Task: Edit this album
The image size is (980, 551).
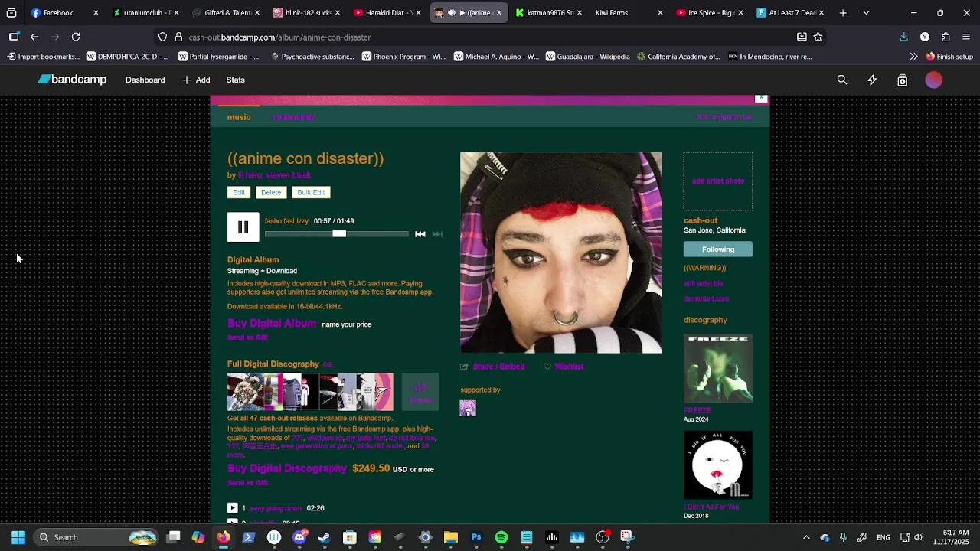Action: point(239,193)
